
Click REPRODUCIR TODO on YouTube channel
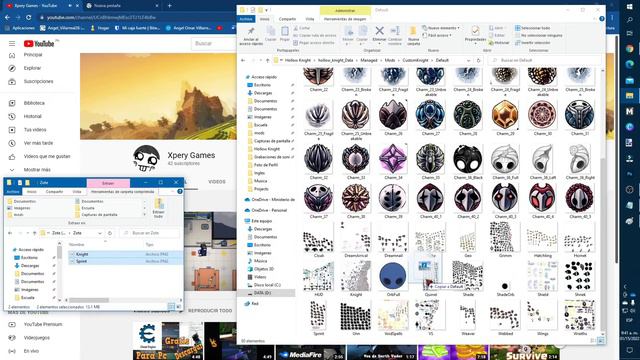(x=210, y=311)
